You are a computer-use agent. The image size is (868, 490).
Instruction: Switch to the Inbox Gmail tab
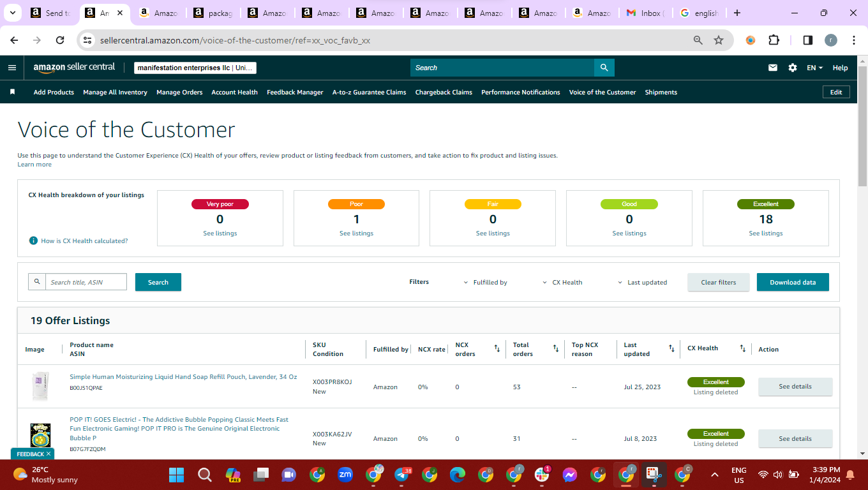(645, 13)
